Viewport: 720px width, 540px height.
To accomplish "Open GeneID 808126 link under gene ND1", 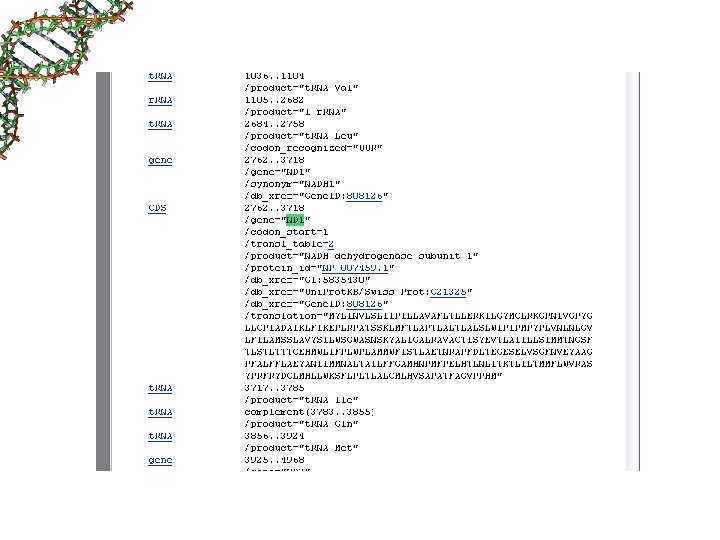I will coord(364,196).
